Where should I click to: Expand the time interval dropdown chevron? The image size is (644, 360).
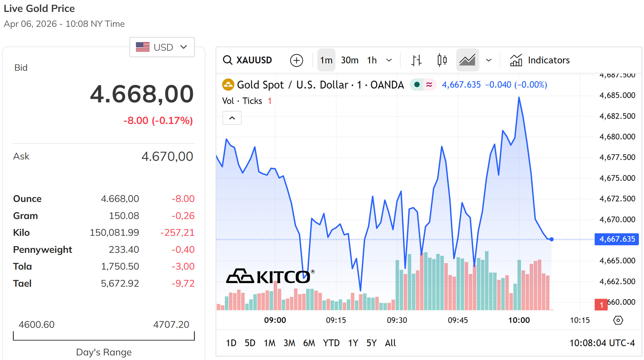(389, 60)
